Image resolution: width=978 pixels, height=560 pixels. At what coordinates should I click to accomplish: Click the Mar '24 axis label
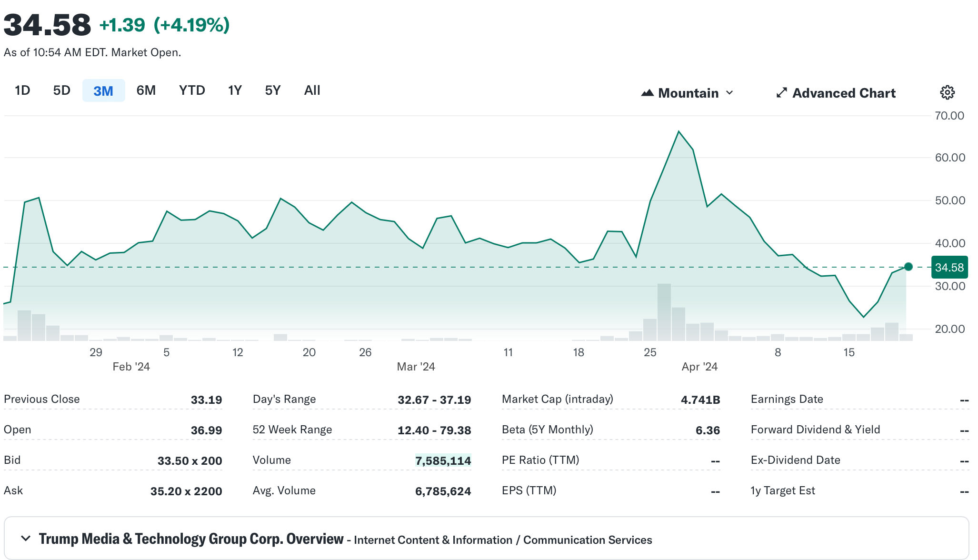(416, 367)
